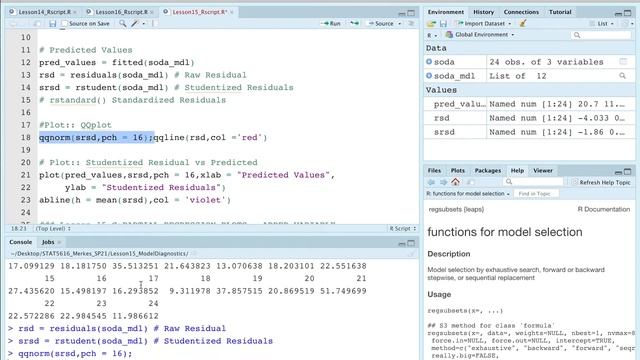Click editor line 23 abline code
This screenshot has height=360, width=640.
tap(135, 200)
